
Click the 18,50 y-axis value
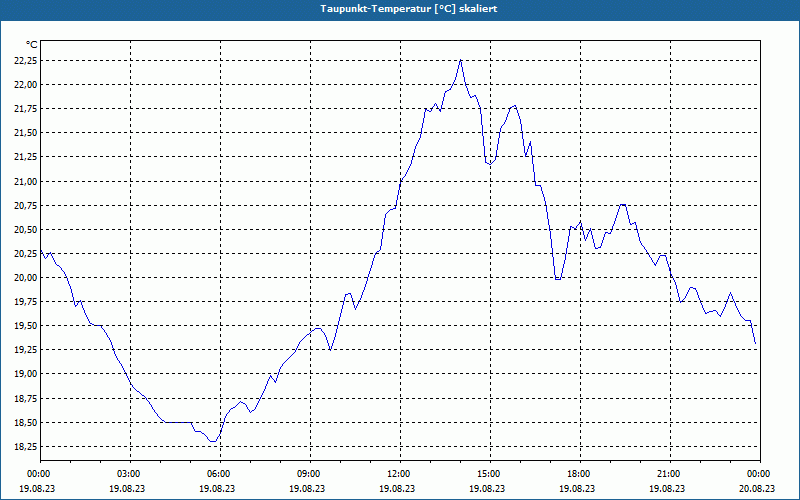click(25, 422)
